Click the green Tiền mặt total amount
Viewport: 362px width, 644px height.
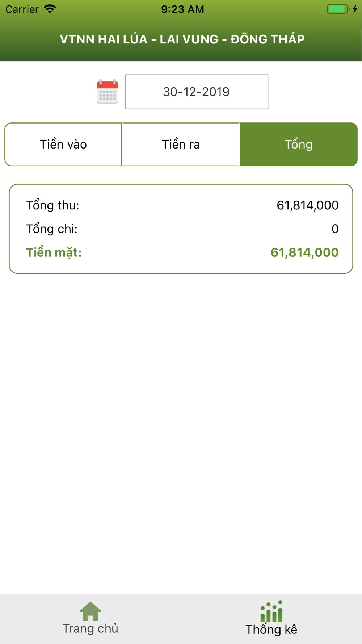304,252
